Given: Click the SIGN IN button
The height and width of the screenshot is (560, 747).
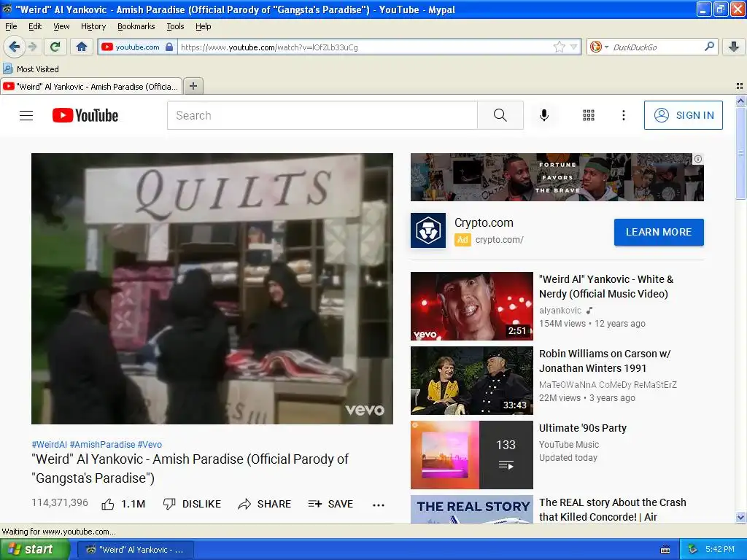Looking at the screenshot, I should 683,115.
